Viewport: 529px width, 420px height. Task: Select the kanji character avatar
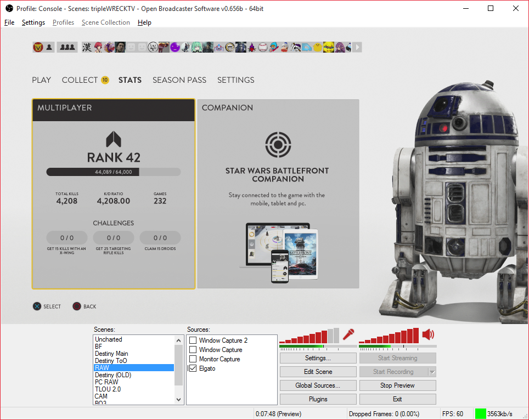pyautogui.click(x=87, y=47)
